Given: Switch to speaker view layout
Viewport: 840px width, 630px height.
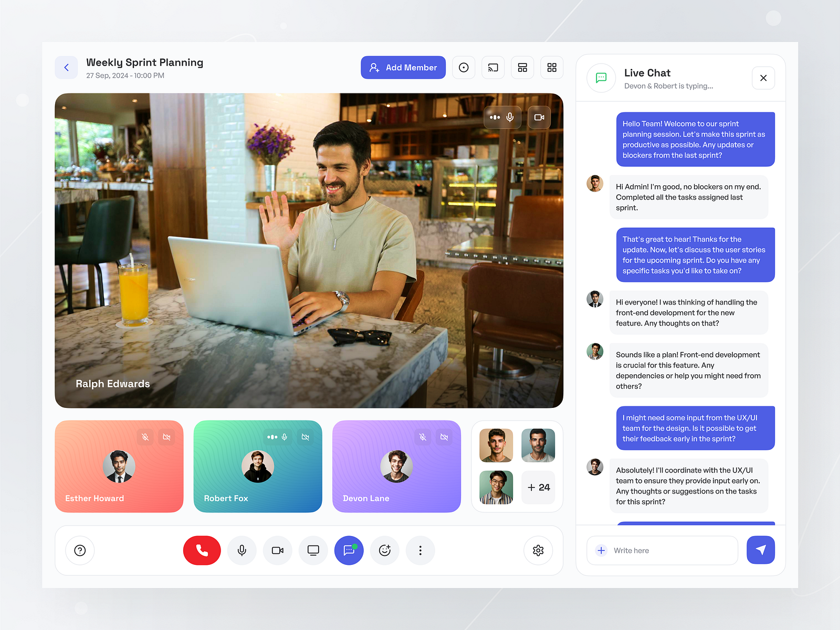Looking at the screenshot, I should pos(522,67).
